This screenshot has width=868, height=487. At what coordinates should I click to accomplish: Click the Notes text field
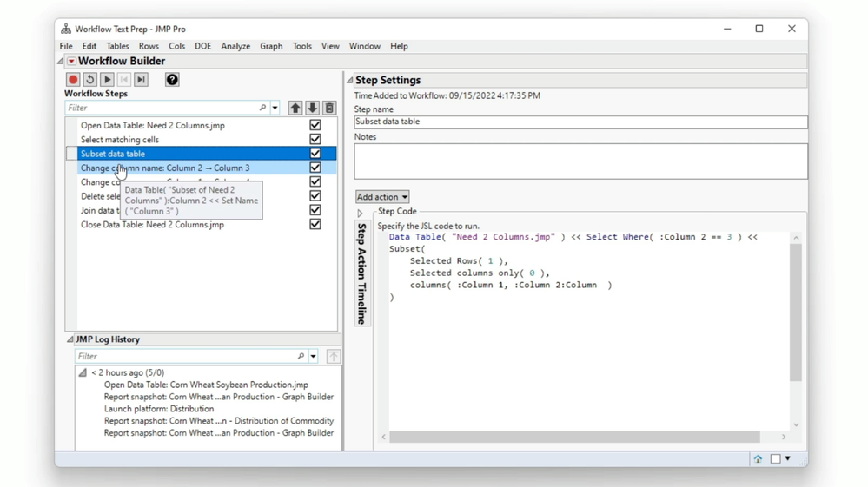[580, 161]
